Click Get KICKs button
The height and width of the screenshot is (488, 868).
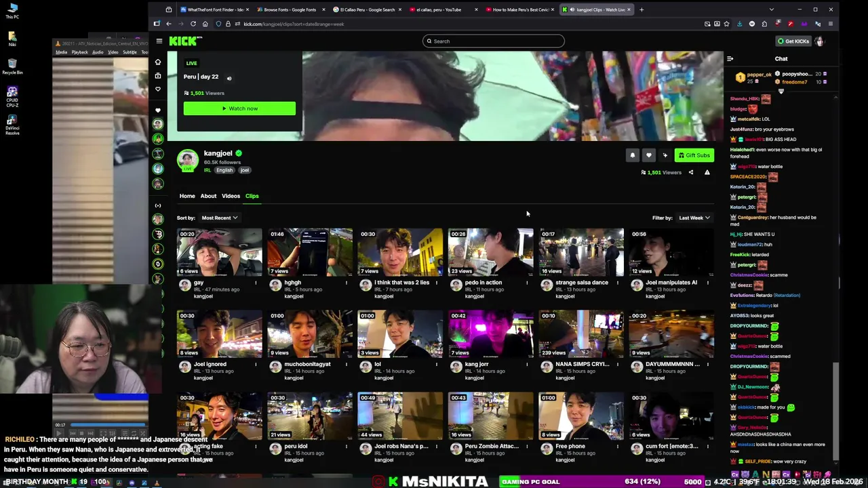(793, 41)
